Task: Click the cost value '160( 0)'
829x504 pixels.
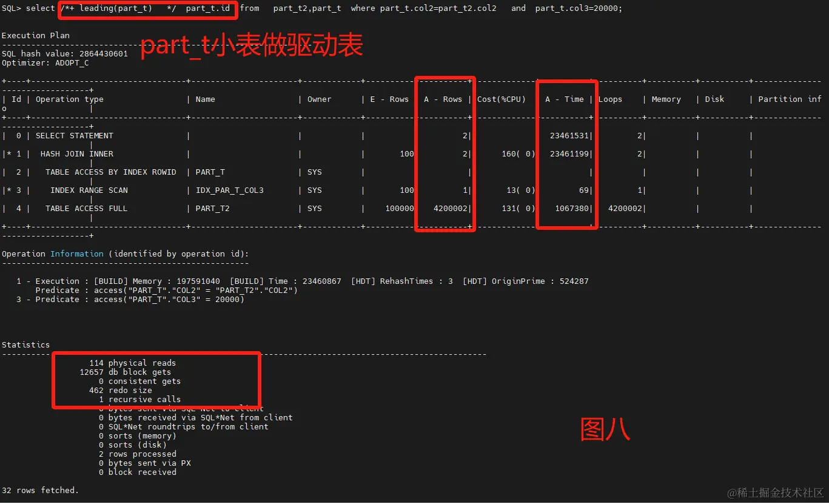Action: [519, 154]
